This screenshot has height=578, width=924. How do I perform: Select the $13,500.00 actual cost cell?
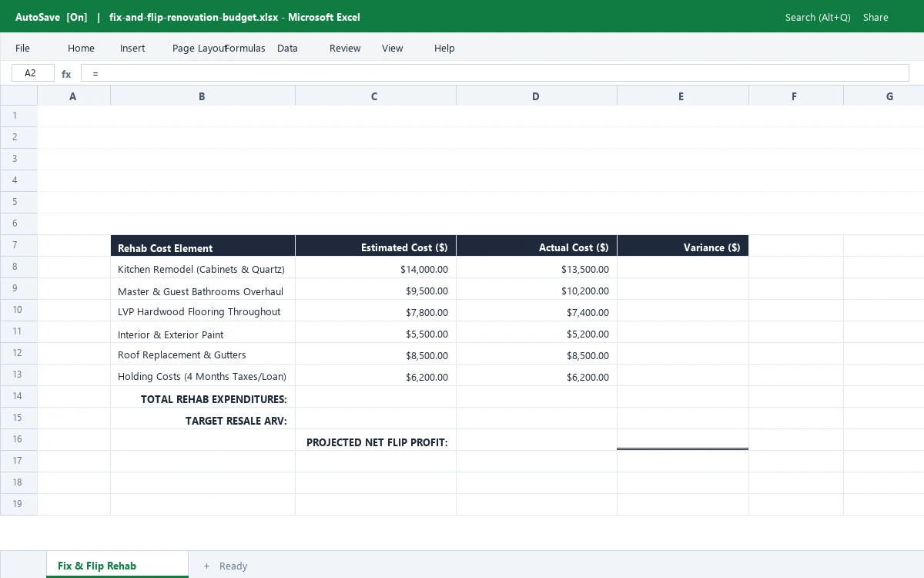pos(537,267)
